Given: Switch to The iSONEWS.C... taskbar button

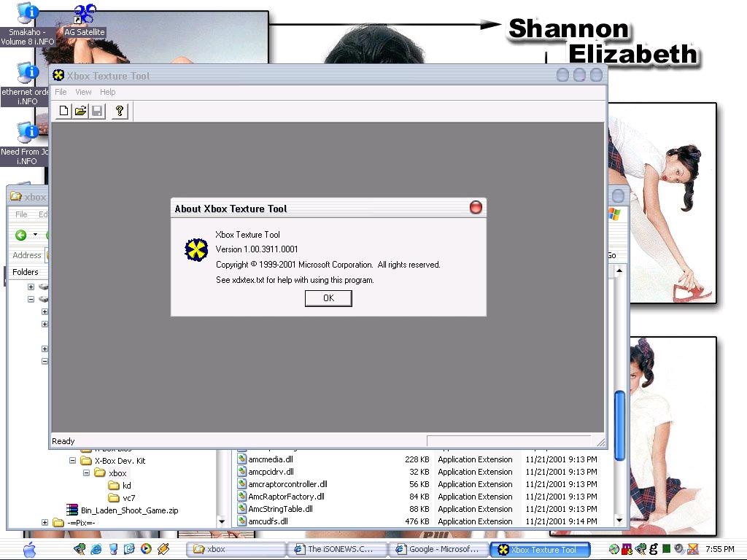Looking at the screenshot, I should click(336, 549).
